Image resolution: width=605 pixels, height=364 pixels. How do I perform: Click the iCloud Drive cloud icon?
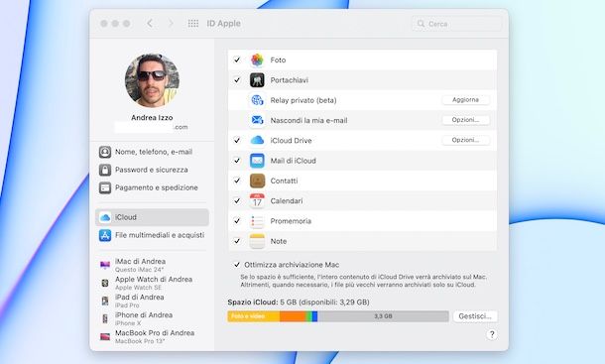coord(257,140)
